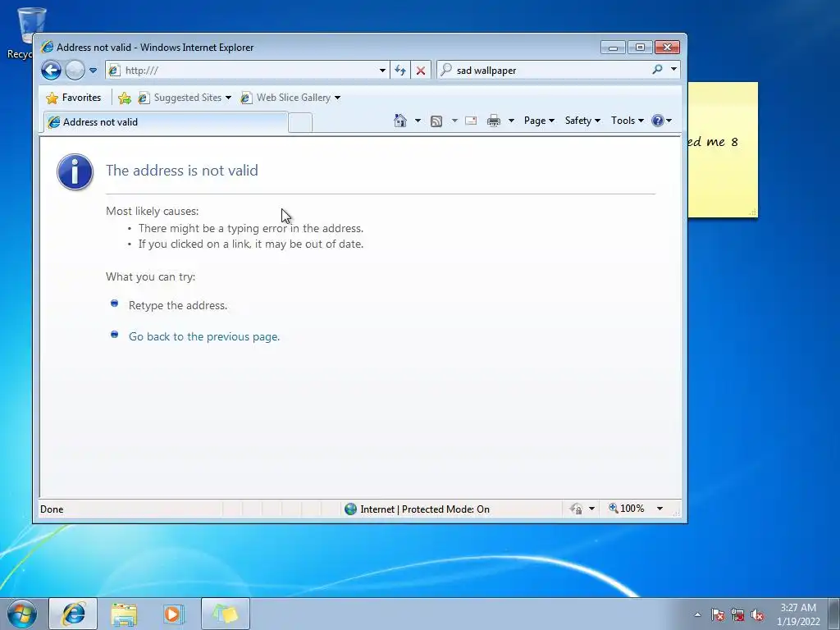
Task: Click the Refresh page icon
Action: point(400,71)
